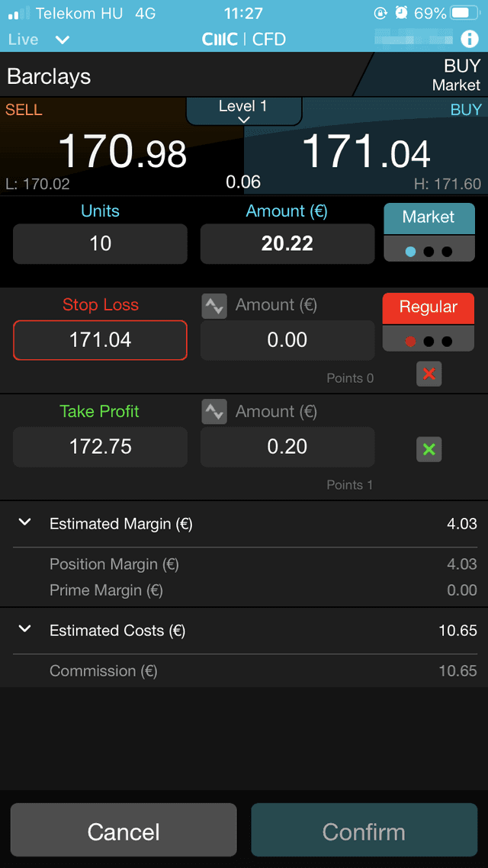
Task: Confirm take profit with the green X icon
Action: (429, 449)
